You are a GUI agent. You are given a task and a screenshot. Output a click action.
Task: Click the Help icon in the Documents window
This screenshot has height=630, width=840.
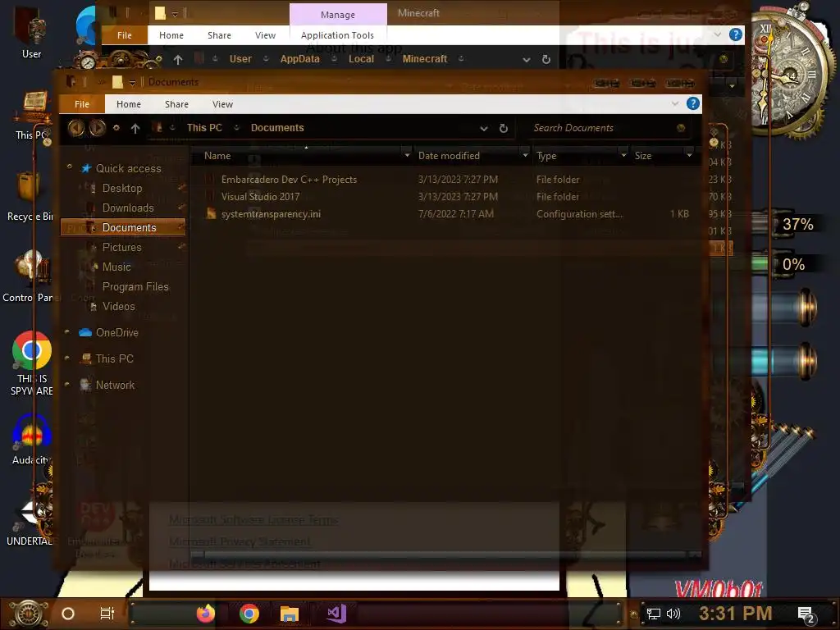[692, 103]
